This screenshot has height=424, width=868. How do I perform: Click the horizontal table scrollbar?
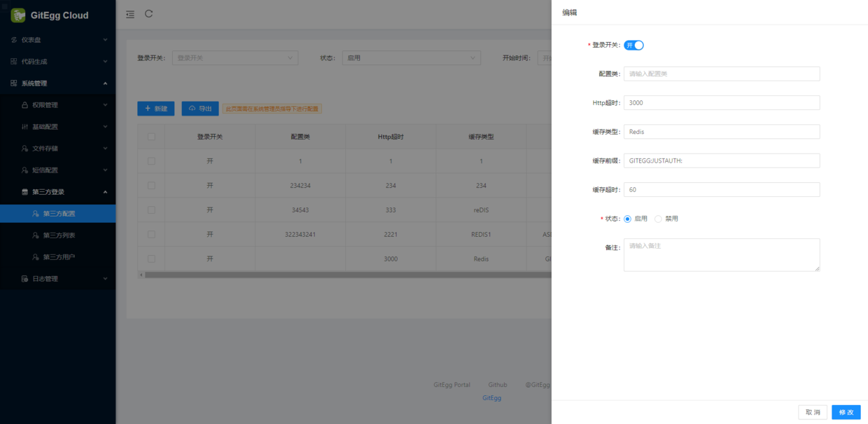point(348,275)
